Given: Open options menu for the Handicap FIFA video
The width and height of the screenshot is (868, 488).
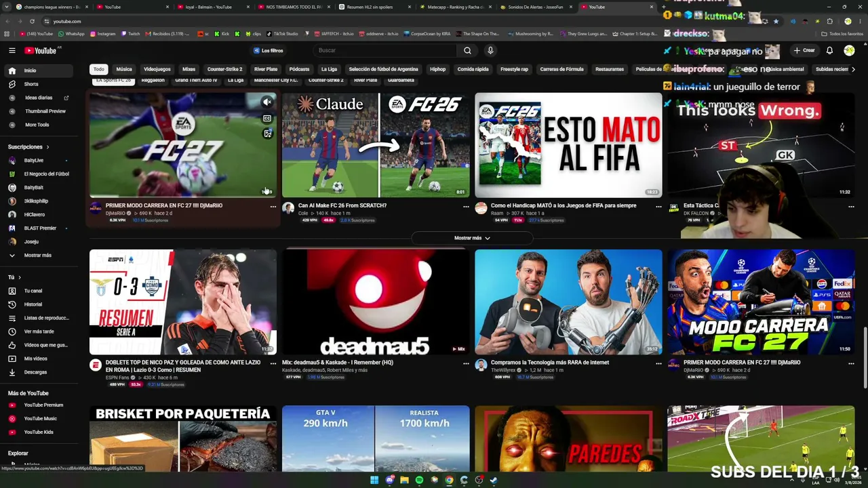Looking at the screenshot, I should (x=658, y=206).
